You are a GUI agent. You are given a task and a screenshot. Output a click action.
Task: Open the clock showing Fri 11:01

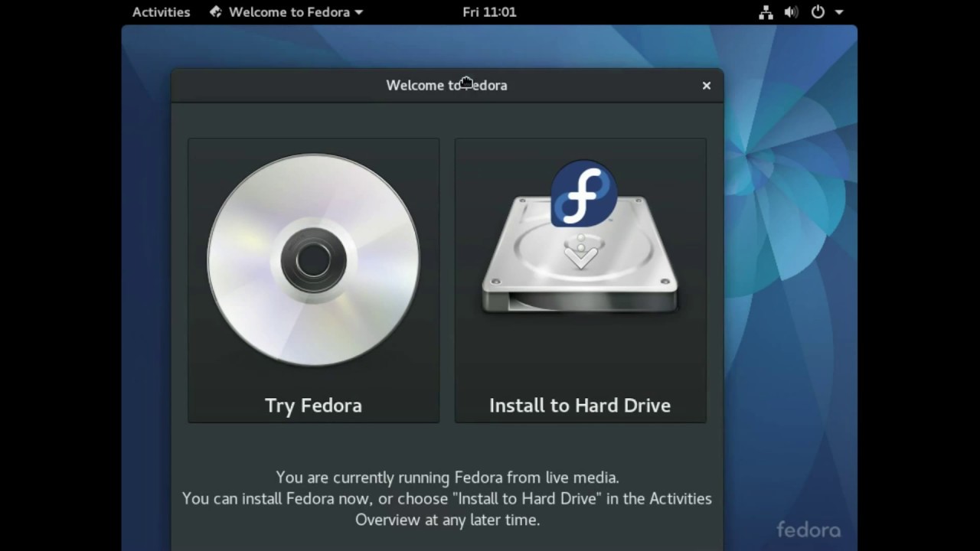click(489, 12)
